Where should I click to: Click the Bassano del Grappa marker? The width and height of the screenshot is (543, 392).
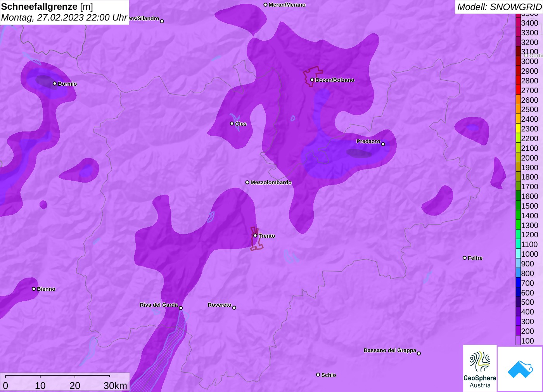click(x=419, y=353)
